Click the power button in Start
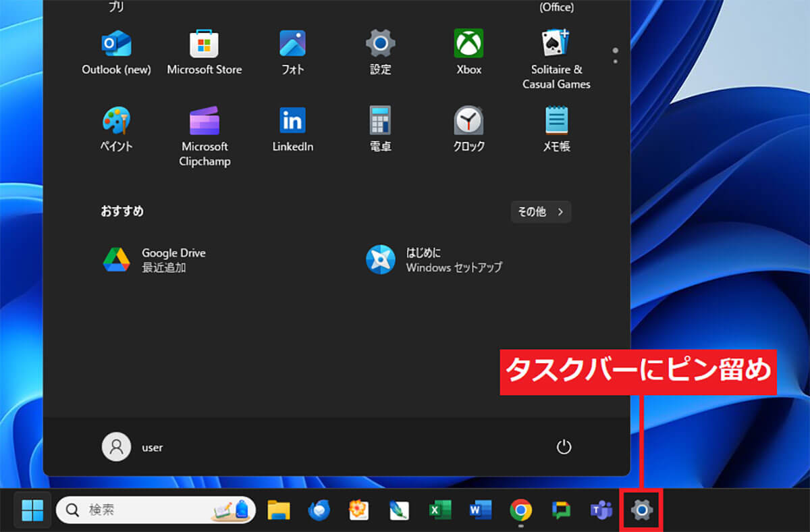The width and height of the screenshot is (810, 532). [564, 447]
